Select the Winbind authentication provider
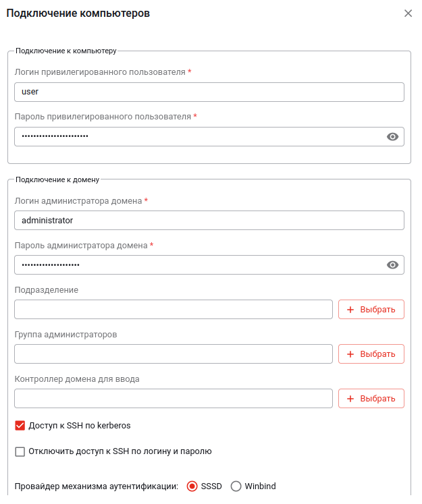The width and height of the screenshot is (422, 504). pos(236,486)
